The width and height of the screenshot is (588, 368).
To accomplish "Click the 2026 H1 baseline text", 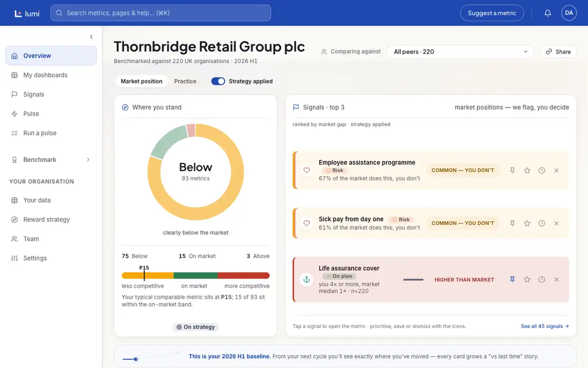I will coord(229,356).
